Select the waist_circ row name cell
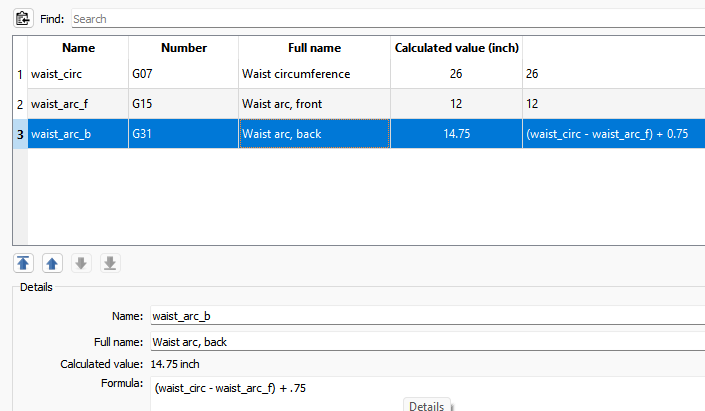The height and width of the screenshot is (411, 705). (78, 74)
